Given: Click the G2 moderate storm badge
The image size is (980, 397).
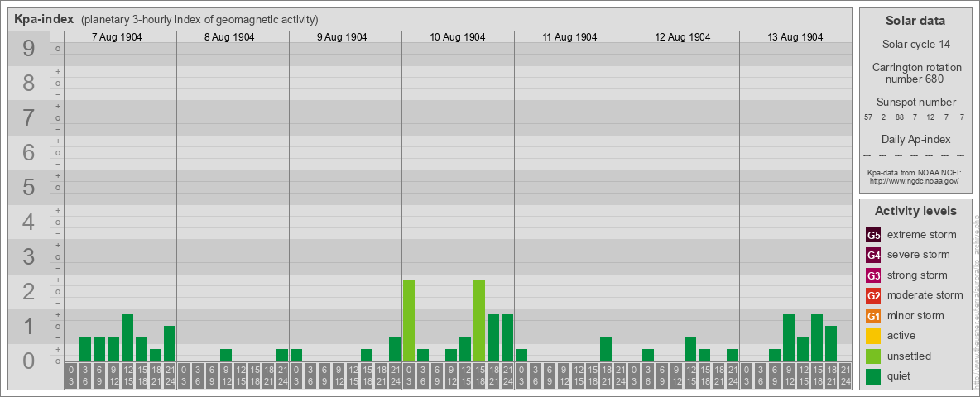Looking at the screenshot, I should pos(874,295).
